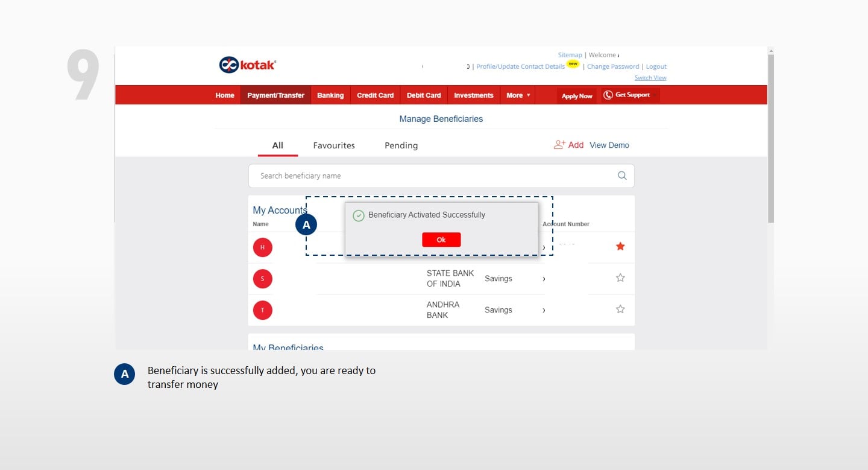Expand the State Bank of India row chevron
The width and height of the screenshot is (868, 470).
click(x=544, y=279)
